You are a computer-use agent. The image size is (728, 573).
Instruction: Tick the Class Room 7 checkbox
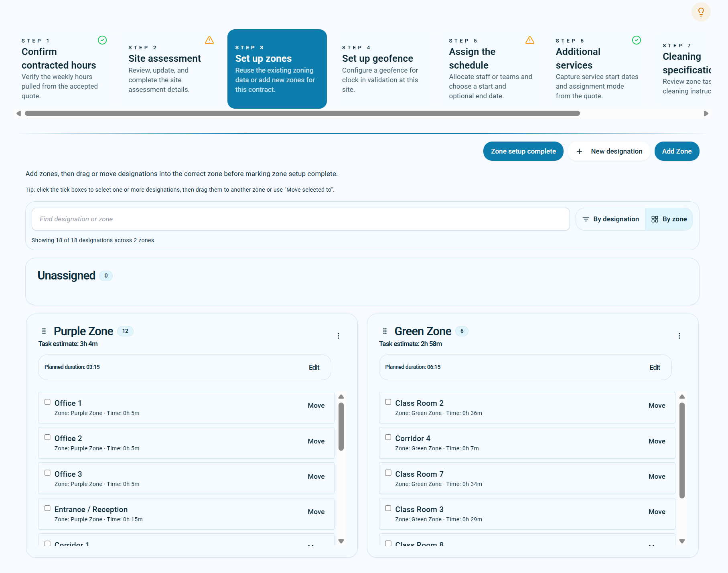click(388, 473)
